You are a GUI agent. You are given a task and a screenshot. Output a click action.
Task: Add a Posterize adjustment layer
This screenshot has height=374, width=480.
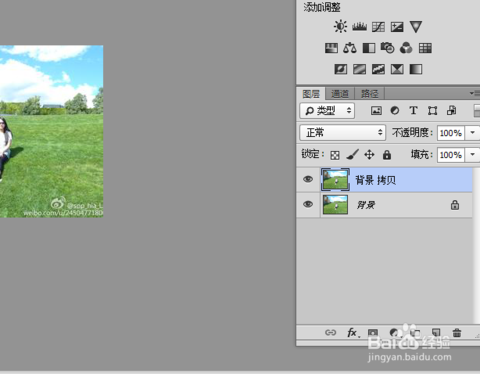[359, 69]
